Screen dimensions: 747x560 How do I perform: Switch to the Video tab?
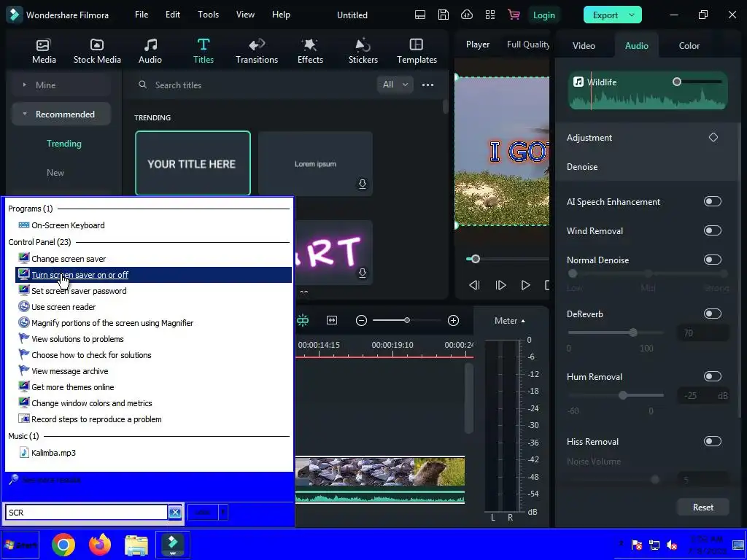tap(584, 46)
